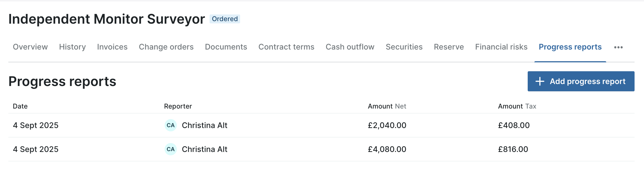Open the Securities tab
This screenshot has height=172, width=644.
[404, 47]
